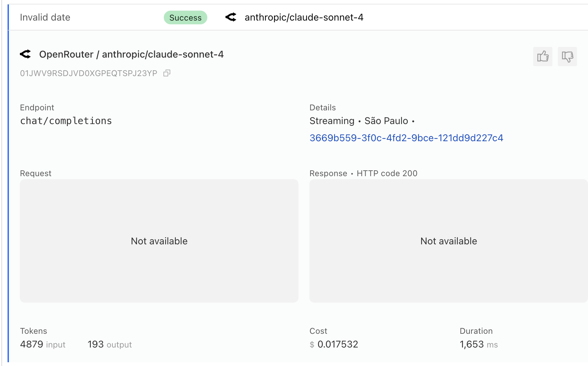Click the OpenRouter / anthropic/claude-sonnet-4 title
The width and height of the screenshot is (588, 366).
131,54
